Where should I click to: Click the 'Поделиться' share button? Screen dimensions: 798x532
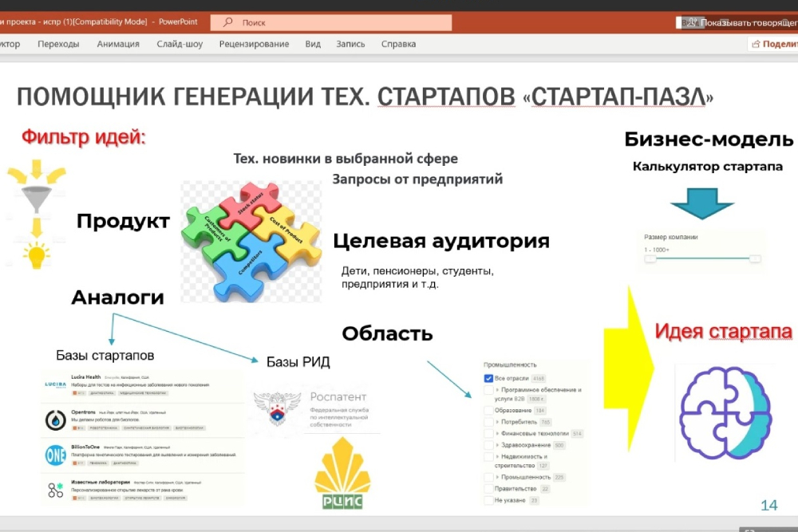774,44
